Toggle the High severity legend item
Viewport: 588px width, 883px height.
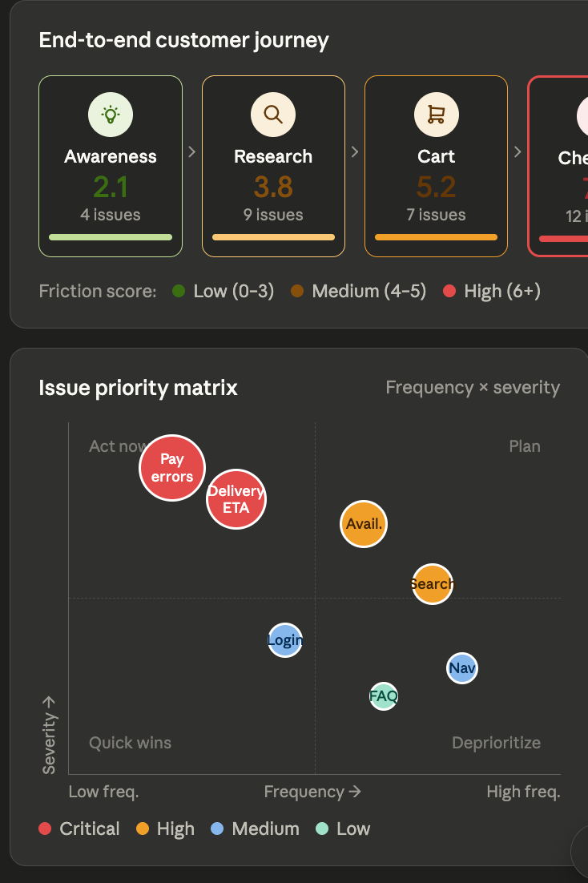pos(166,829)
